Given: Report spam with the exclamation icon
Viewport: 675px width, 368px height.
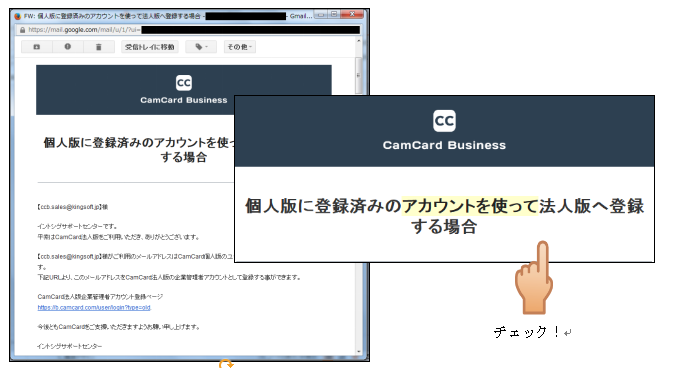Looking at the screenshot, I should pos(68,47).
